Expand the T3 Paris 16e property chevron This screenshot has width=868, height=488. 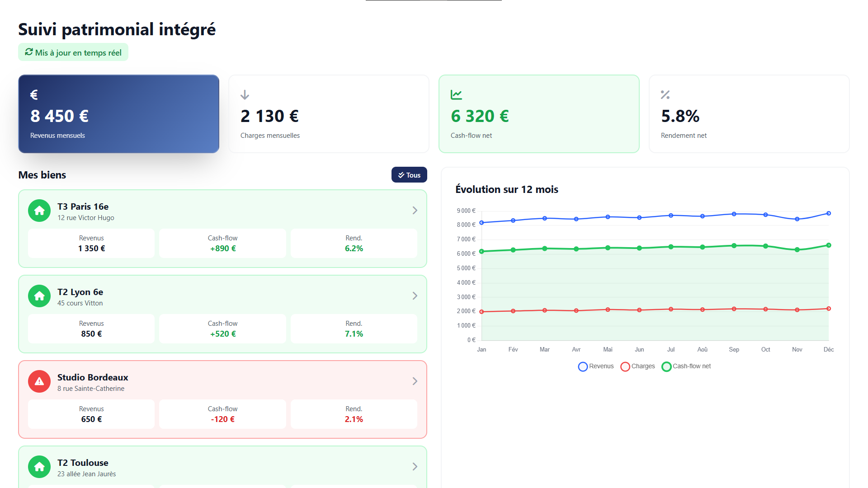click(415, 211)
